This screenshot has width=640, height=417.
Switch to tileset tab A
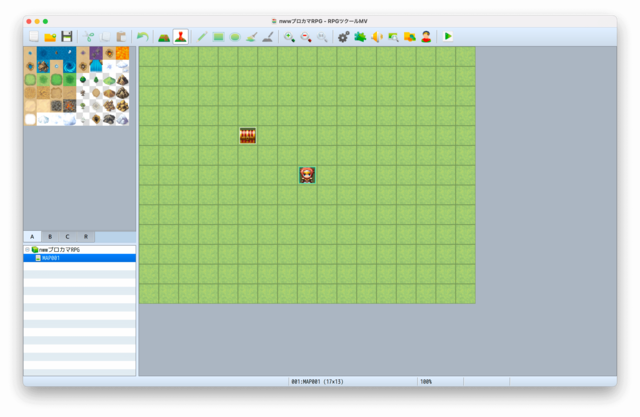click(x=32, y=237)
